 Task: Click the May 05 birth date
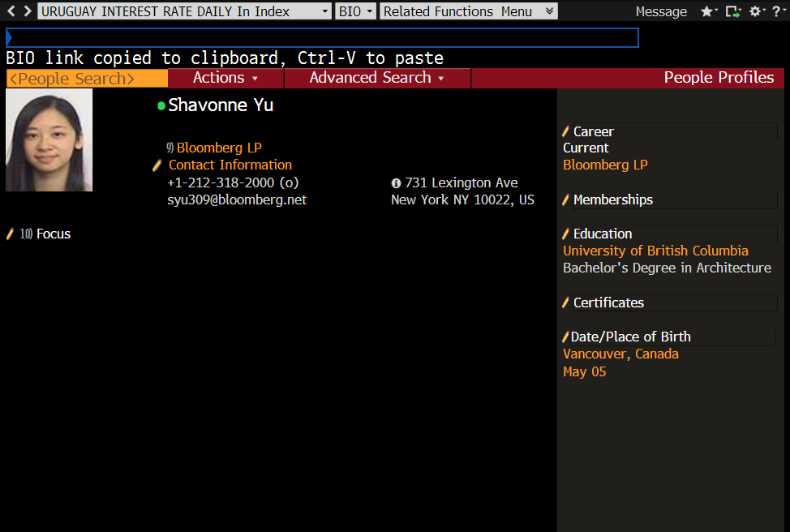(x=585, y=371)
